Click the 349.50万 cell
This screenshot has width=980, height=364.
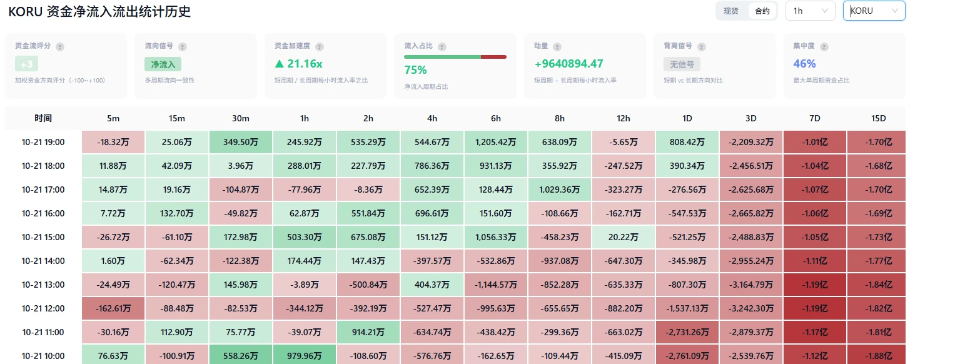(241, 142)
